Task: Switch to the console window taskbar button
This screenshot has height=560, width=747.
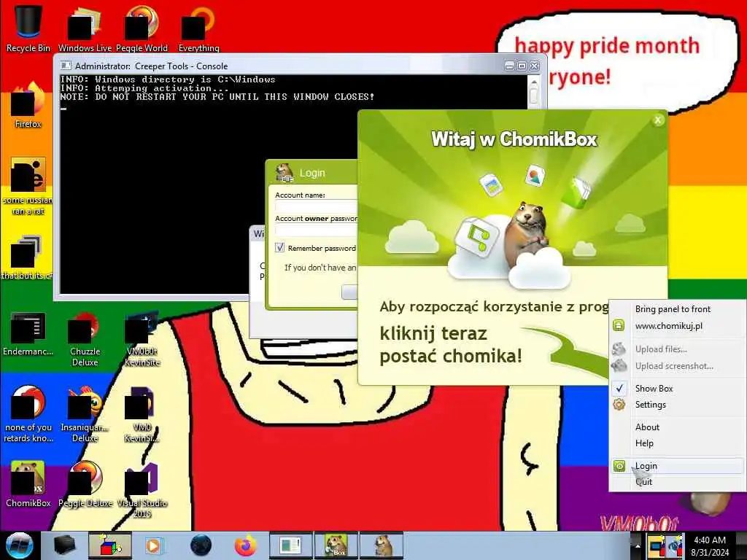Action: click(x=291, y=545)
